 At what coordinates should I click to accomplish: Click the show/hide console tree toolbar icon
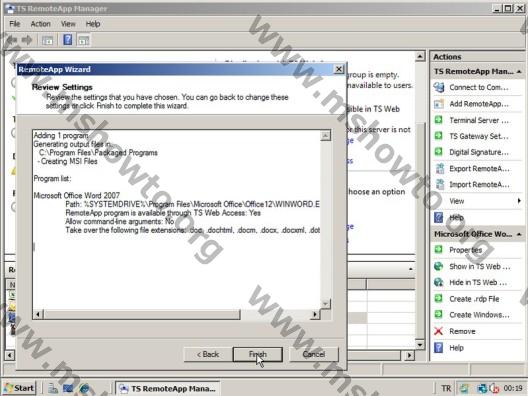point(47,40)
